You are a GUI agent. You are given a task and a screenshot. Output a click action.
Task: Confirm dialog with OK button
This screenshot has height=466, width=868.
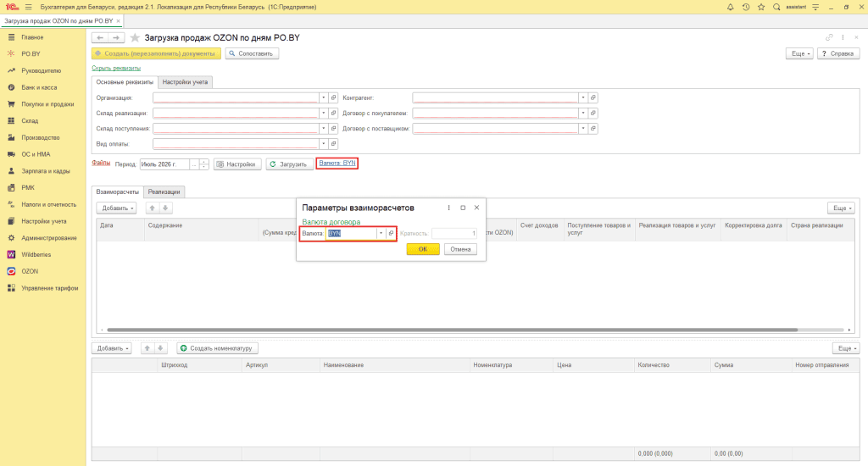point(423,249)
